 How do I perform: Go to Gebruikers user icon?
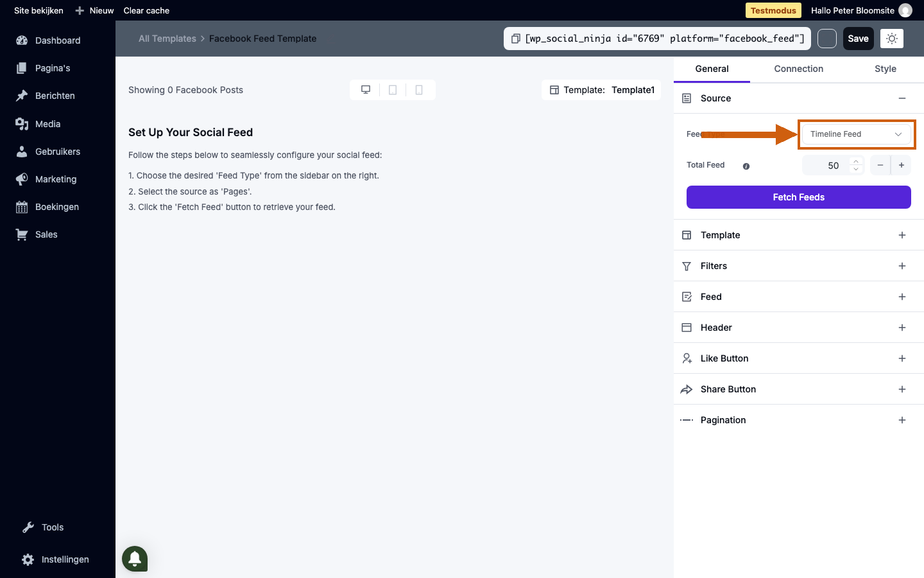click(22, 152)
